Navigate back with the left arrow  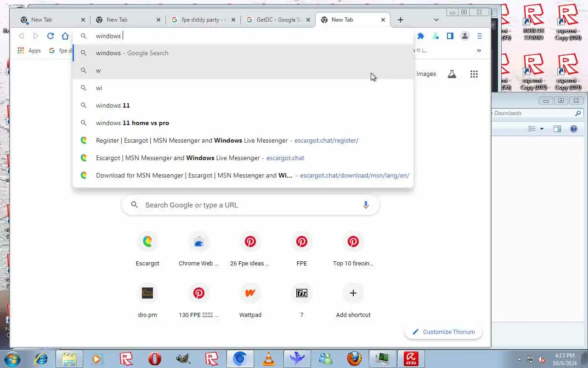click(x=21, y=36)
